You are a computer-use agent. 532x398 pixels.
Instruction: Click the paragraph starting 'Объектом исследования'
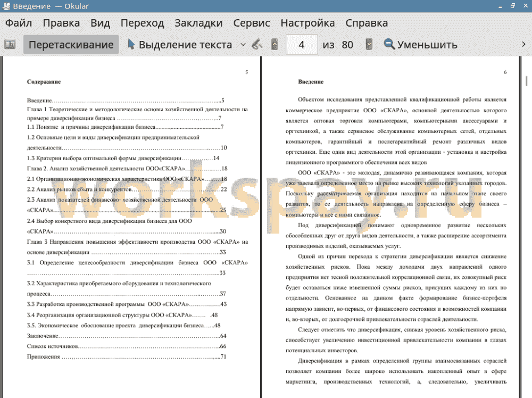click(396, 131)
